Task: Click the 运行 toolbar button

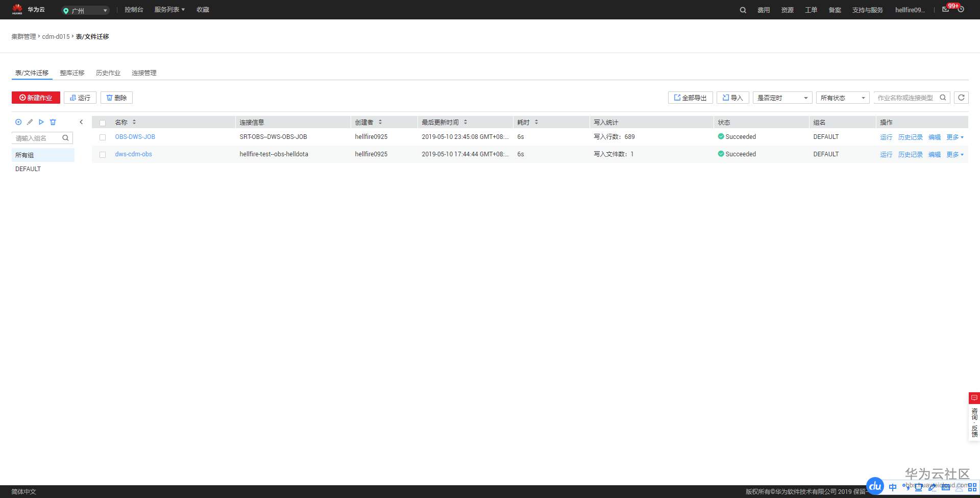Action: (x=80, y=98)
